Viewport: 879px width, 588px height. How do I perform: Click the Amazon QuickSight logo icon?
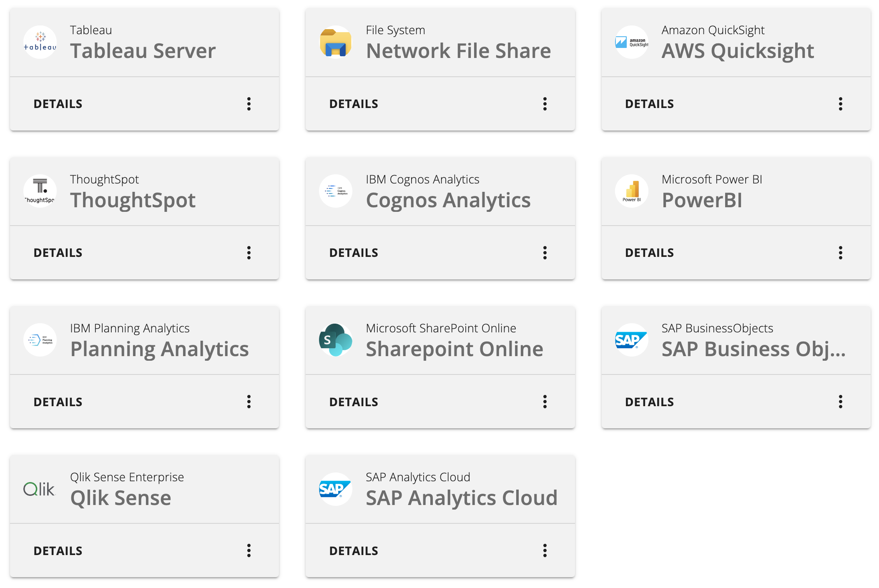pos(632,42)
